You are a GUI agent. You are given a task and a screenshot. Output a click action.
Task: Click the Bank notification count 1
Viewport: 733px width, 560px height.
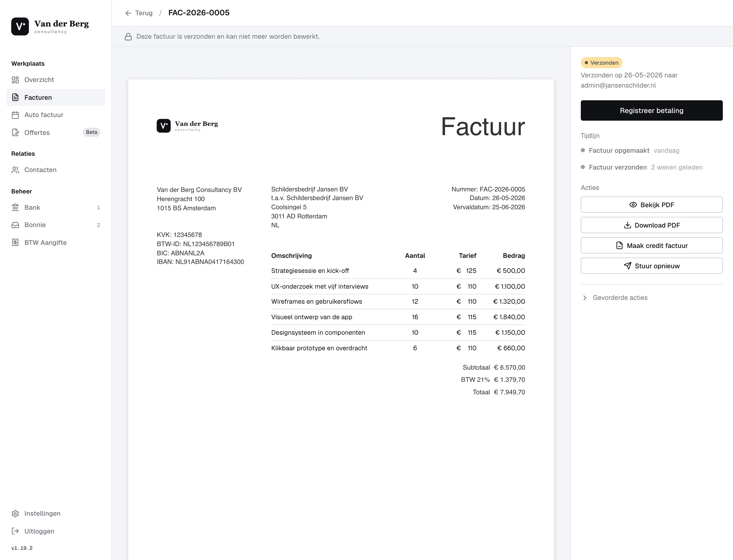[98, 207]
